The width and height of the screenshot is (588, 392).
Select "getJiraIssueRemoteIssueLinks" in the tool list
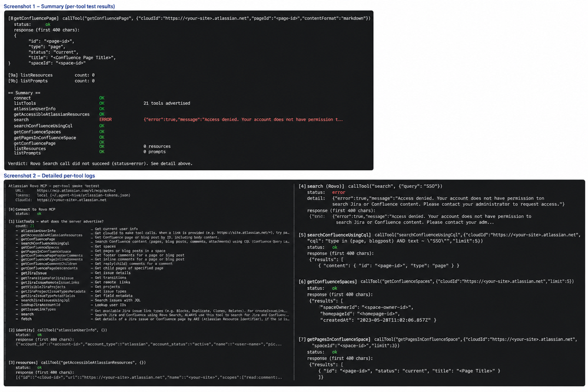click(x=50, y=282)
